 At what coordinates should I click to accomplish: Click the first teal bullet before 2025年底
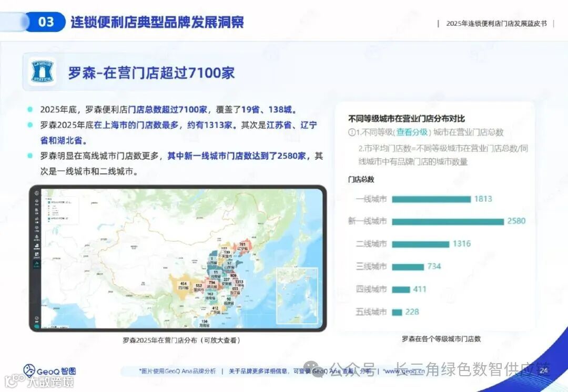click(x=30, y=109)
